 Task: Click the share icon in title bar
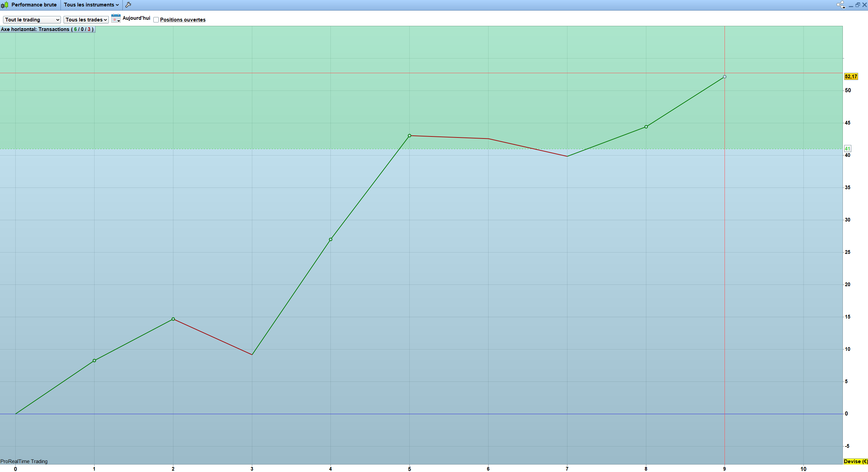pyautogui.click(x=840, y=5)
